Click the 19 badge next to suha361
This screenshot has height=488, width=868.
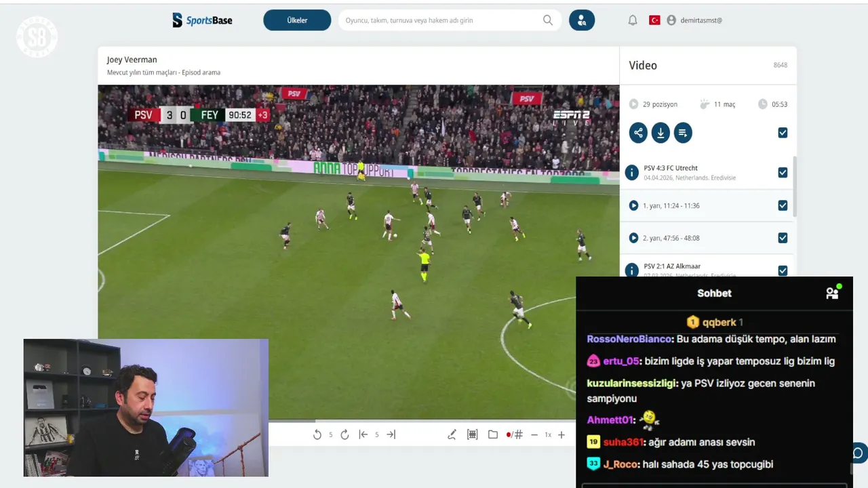click(593, 442)
